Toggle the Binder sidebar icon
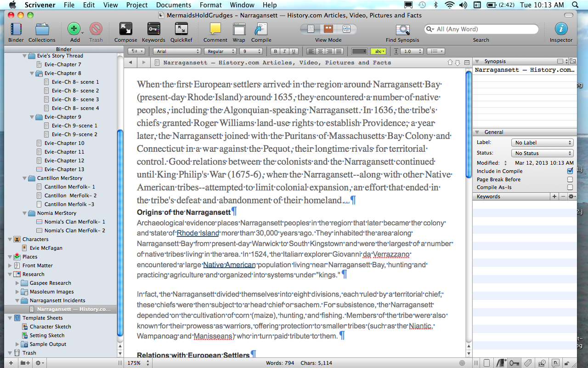The image size is (588, 368). (16, 29)
